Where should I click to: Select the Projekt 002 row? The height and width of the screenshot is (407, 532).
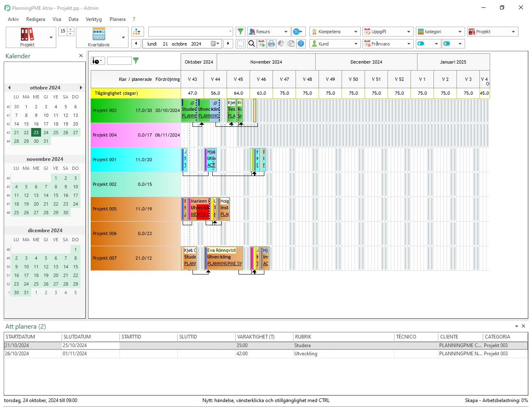tap(135, 184)
